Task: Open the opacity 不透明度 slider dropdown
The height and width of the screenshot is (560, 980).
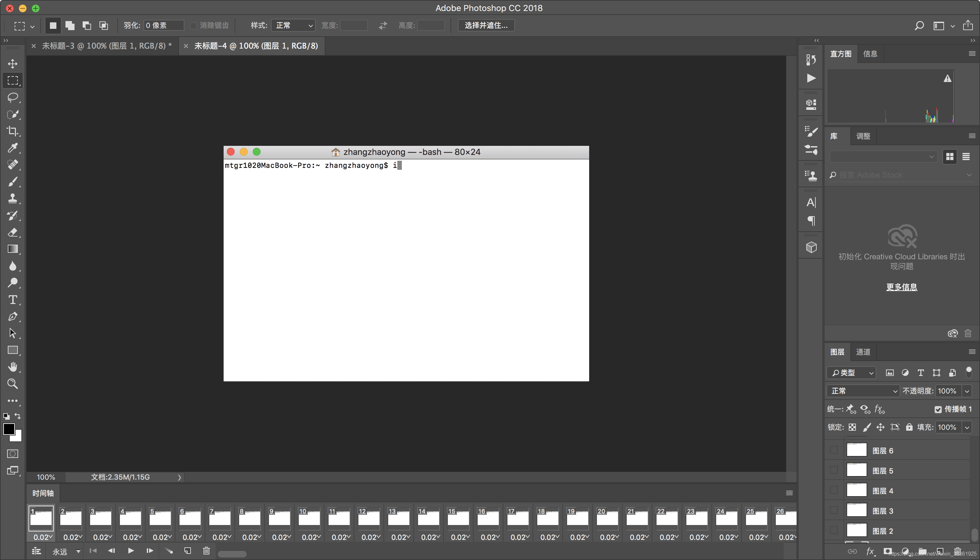Action: [x=967, y=391]
